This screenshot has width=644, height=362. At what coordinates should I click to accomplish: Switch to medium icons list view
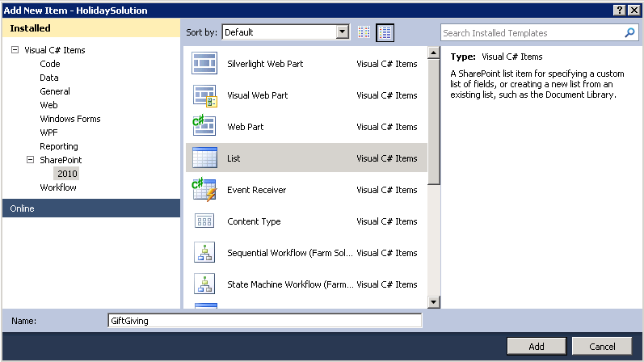385,32
